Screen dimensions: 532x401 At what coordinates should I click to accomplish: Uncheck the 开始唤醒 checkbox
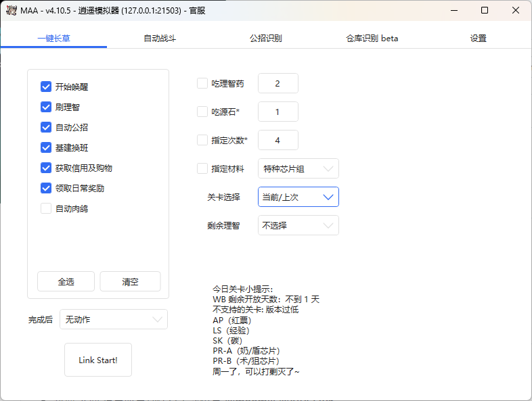click(46, 87)
